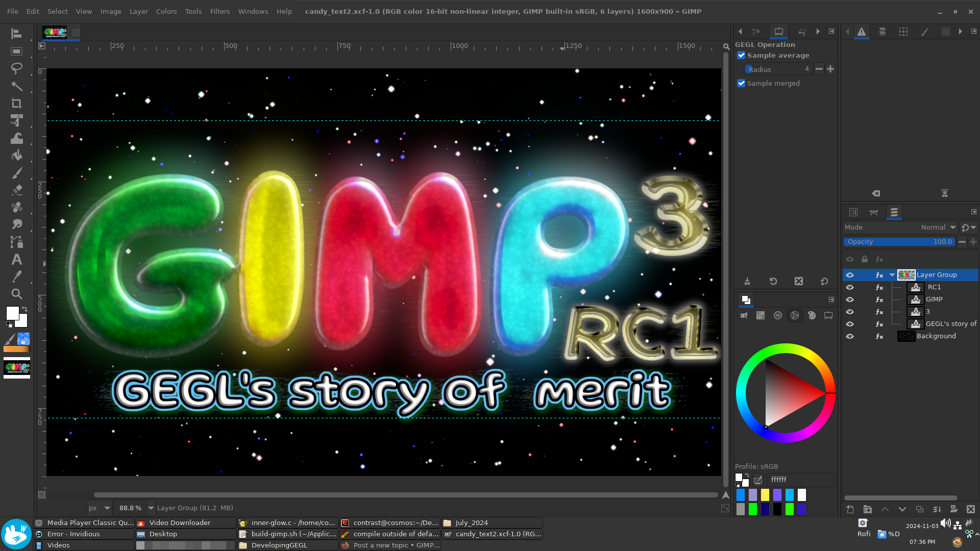This screenshot has height=551, width=980.
Task: Select the Rectangle Select tool
Action: (16, 51)
